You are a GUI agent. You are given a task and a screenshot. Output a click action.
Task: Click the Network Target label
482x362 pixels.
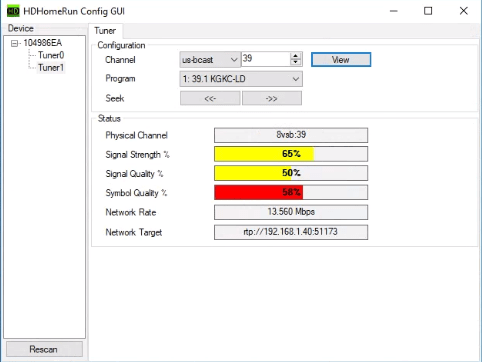[134, 232]
